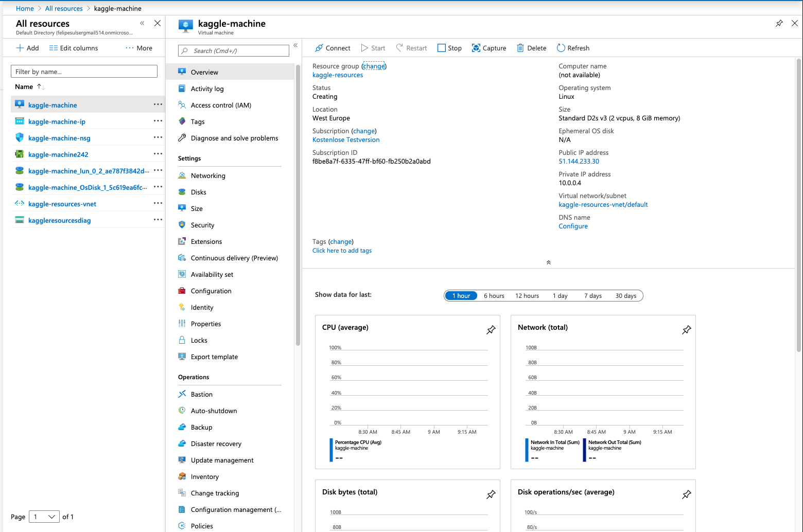Collapse the All resources panel

tap(142, 23)
